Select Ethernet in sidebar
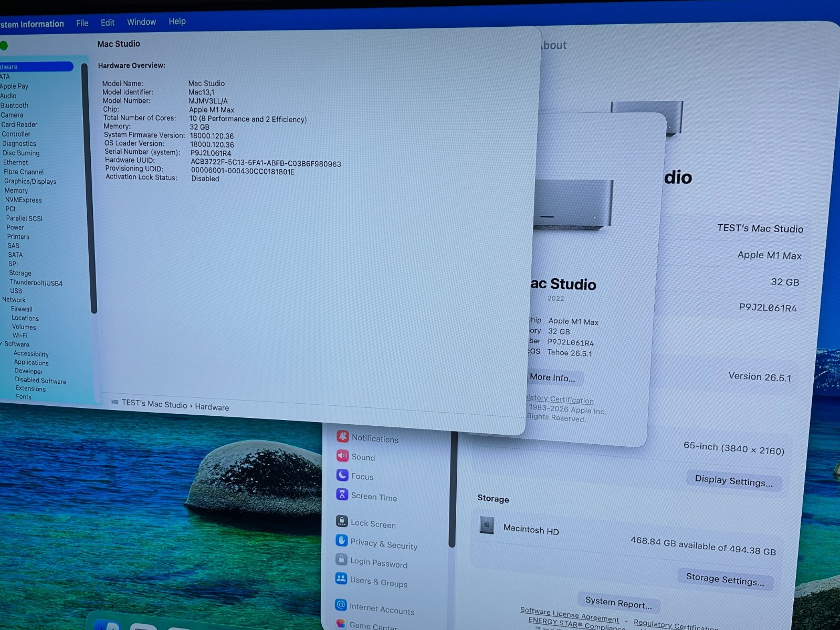The image size is (840, 630). tap(15, 162)
